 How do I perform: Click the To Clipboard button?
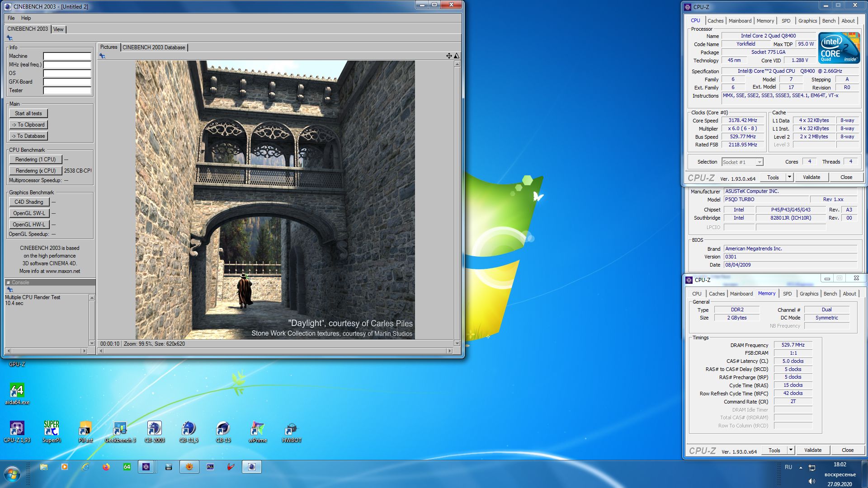point(28,125)
